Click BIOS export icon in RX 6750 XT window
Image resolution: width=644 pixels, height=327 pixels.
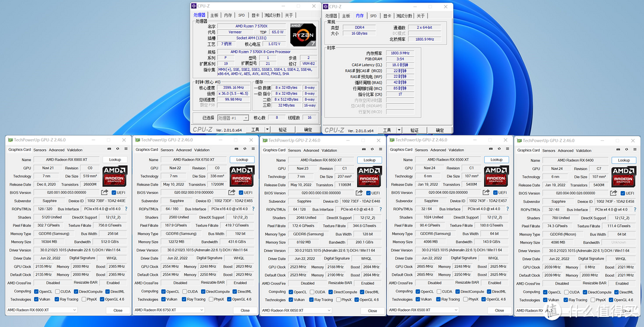point(232,192)
